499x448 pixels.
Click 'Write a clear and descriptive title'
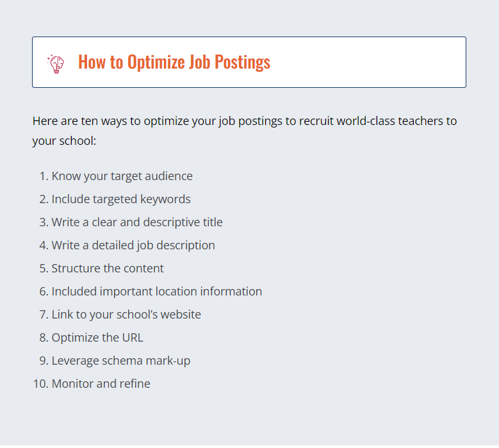[137, 222]
